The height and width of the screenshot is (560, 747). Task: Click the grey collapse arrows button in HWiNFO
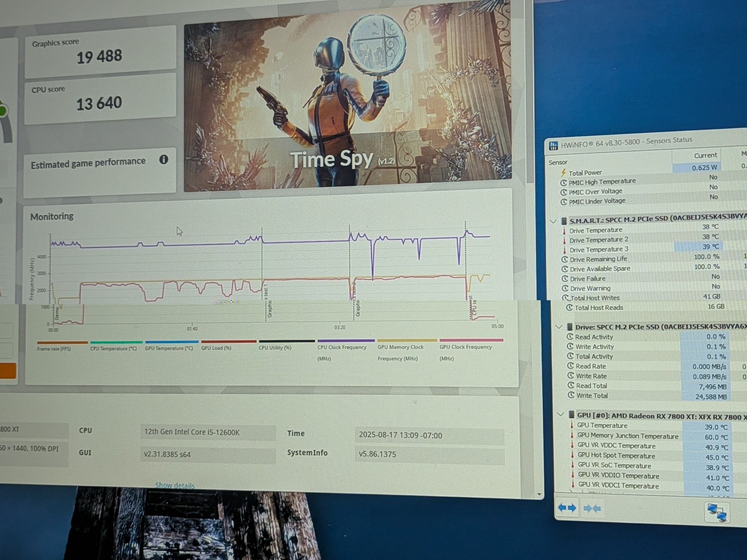pos(592,508)
